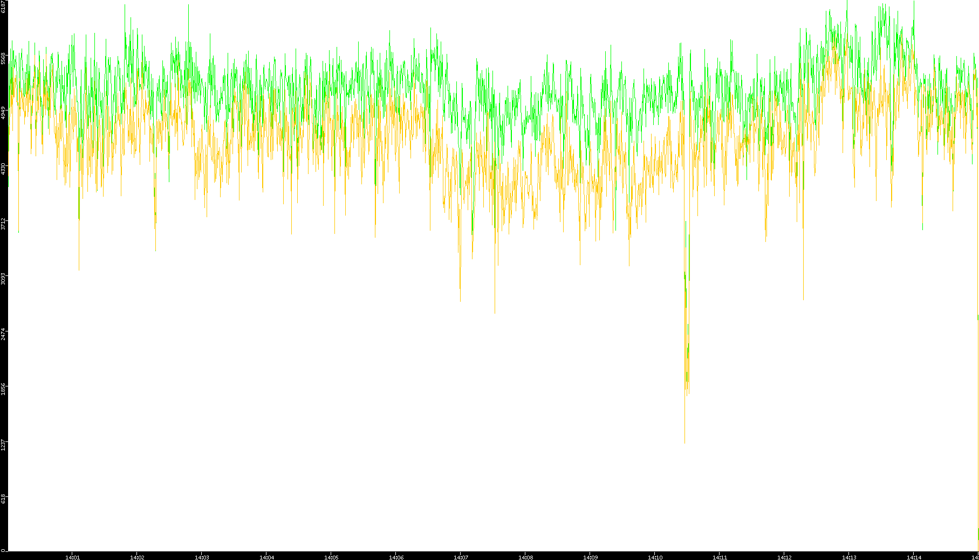The height and width of the screenshot is (560, 979).
Task: Select the 2474 y-axis label
Action: click(x=3, y=334)
